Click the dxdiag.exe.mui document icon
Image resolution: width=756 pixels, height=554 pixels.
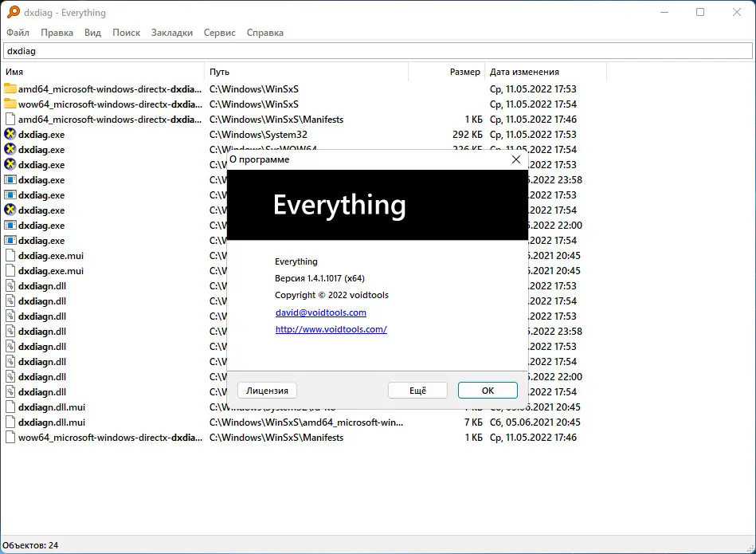click(x=10, y=255)
